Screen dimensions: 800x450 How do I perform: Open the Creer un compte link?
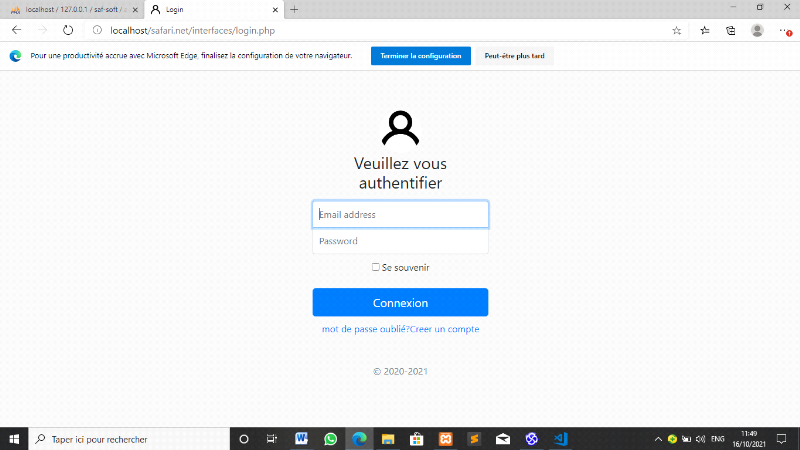(x=444, y=329)
